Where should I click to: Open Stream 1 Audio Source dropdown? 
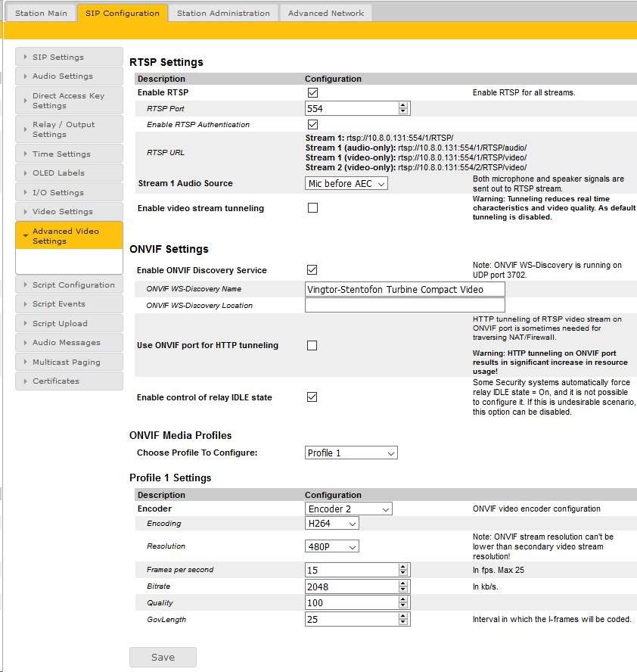coord(346,183)
